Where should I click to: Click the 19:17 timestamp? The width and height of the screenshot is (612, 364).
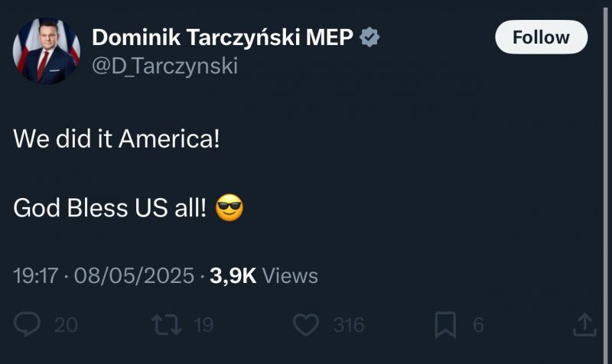[35, 276]
